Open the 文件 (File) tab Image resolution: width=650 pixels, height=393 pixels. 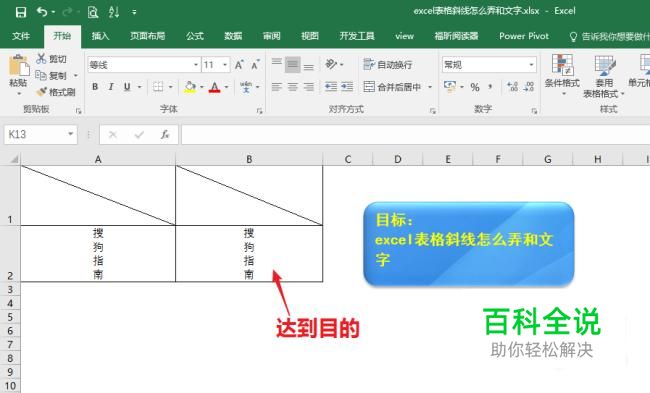coord(20,36)
